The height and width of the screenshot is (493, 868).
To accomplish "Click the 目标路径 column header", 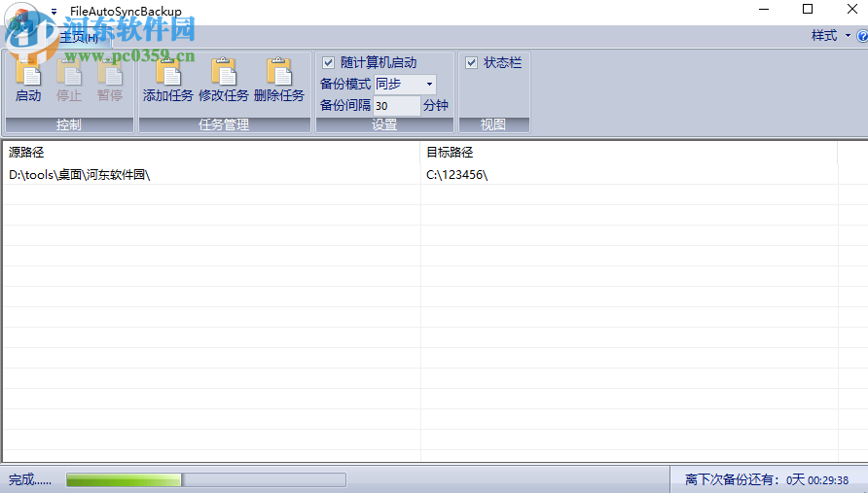I will pos(629,152).
